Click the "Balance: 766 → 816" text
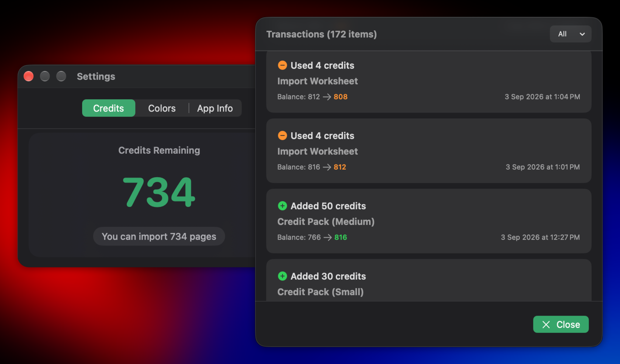Viewport: 620px width, 364px height. 312,237
